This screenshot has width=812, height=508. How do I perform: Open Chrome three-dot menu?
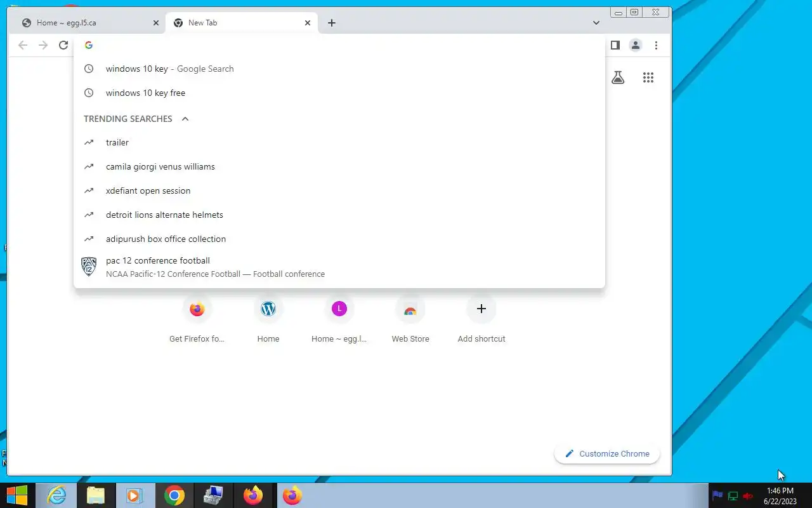click(656, 45)
